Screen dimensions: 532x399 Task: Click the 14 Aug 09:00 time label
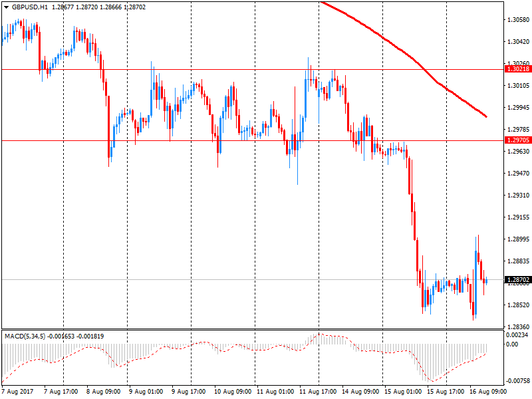(360, 392)
